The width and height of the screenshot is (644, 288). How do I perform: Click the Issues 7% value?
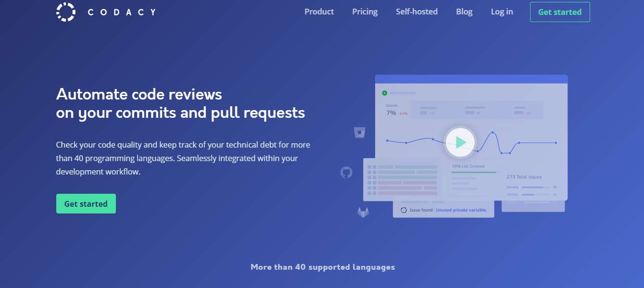(x=391, y=113)
